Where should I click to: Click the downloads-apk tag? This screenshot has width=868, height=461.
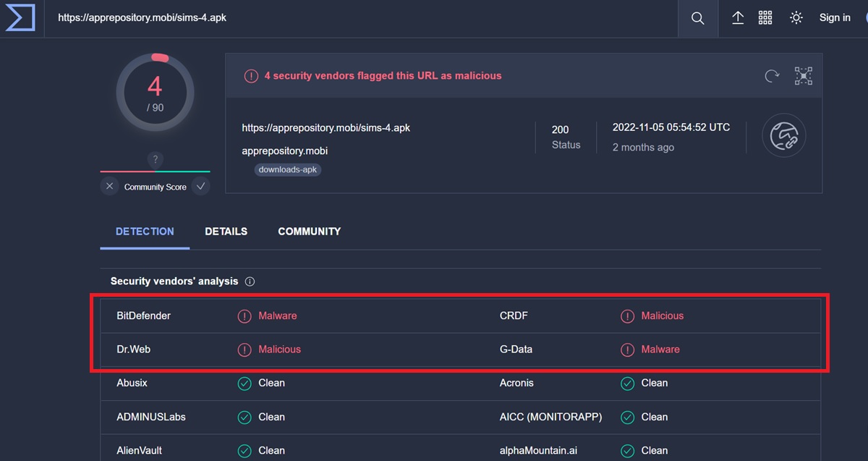click(287, 170)
